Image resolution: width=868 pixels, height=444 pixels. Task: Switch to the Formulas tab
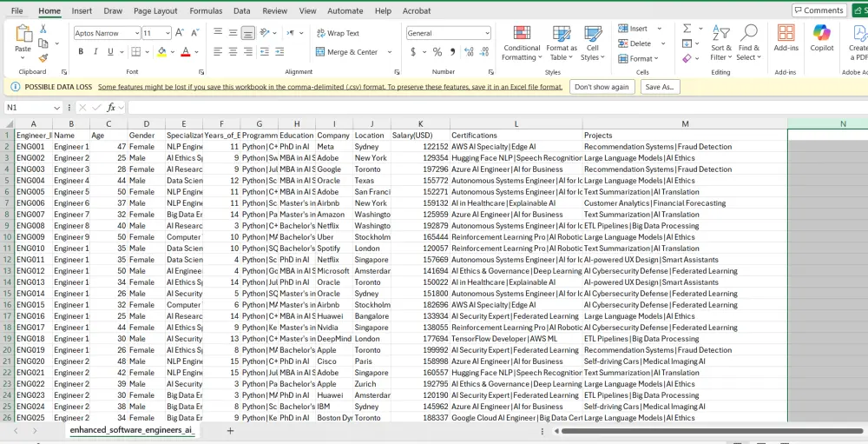click(x=206, y=10)
